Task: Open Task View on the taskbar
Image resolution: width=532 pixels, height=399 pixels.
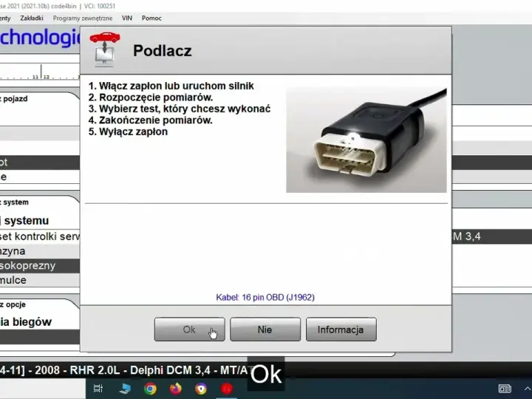Action: [x=98, y=389]
